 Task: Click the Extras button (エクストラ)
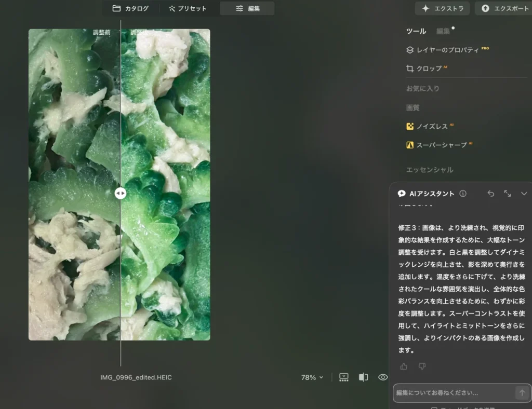click(442, 8)
